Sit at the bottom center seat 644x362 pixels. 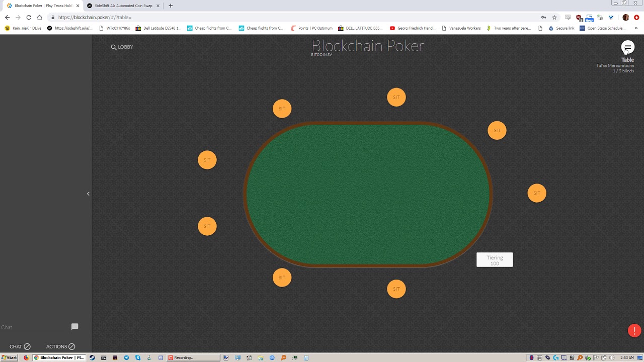pos(396,289)
